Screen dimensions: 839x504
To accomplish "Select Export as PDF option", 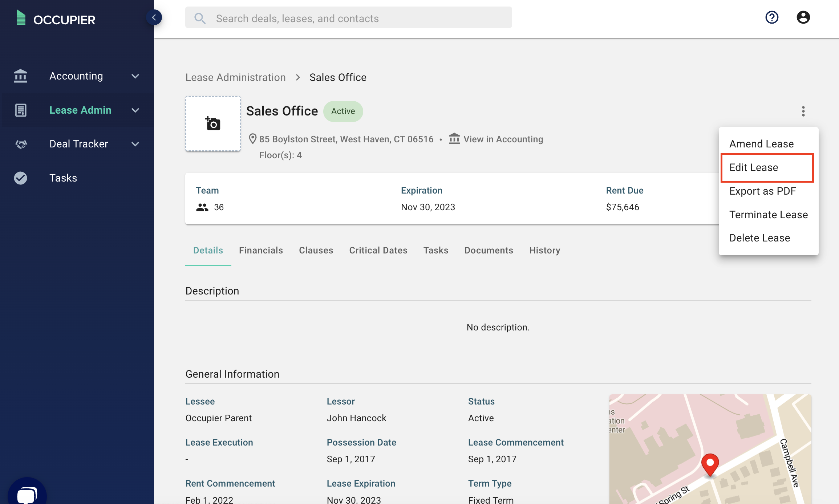I will click(762, 191).
